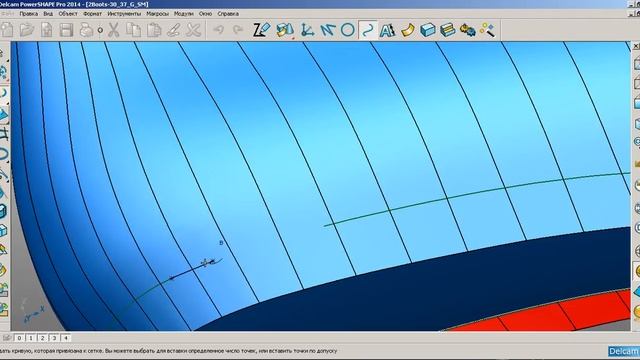Click the Delcam logo in status bar
The height and width of the screenshot is (360, 640).
[x=624, y=351]
